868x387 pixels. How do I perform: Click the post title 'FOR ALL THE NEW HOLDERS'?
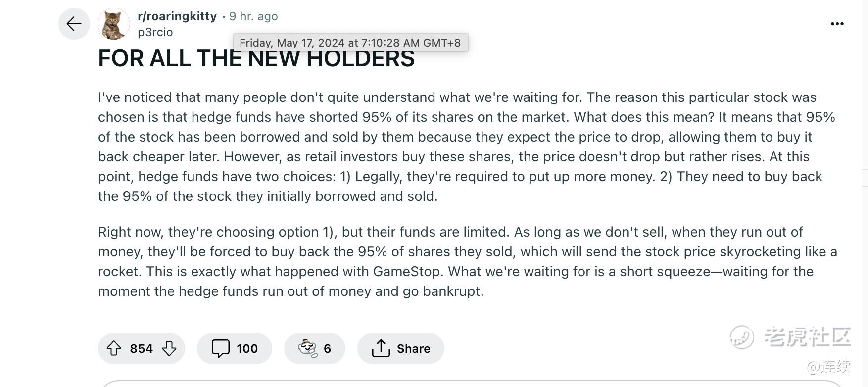coord(256,58)
